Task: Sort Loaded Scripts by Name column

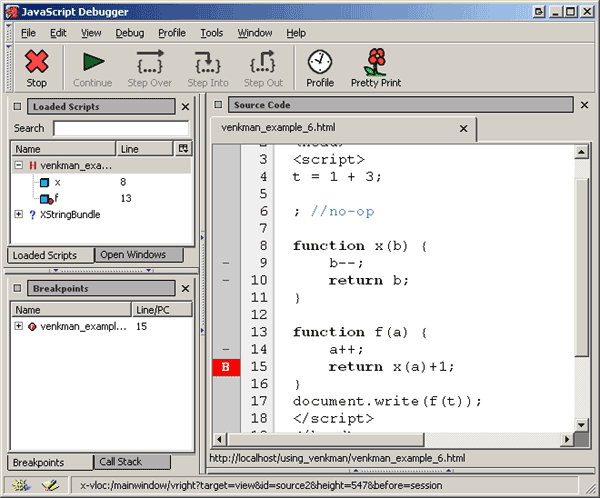Action: coord(64,149)
